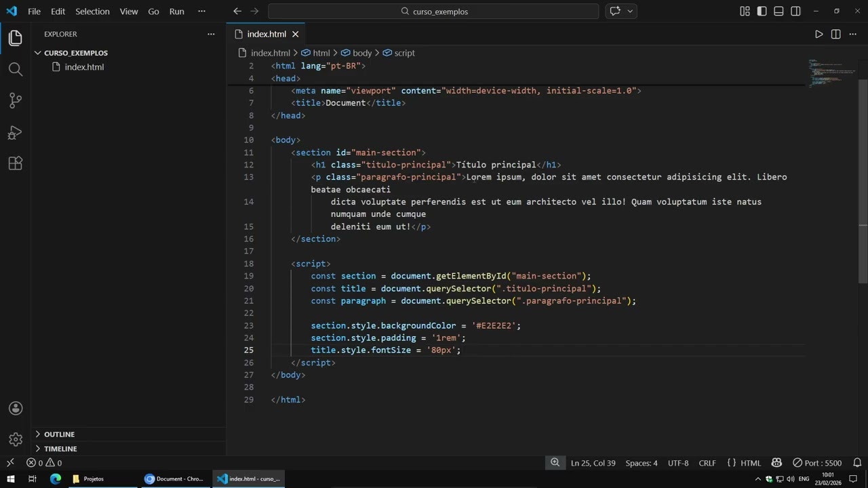This screenshot has width=868, height=488.
Task: Close the index.html tab
Action: (296, 34)
